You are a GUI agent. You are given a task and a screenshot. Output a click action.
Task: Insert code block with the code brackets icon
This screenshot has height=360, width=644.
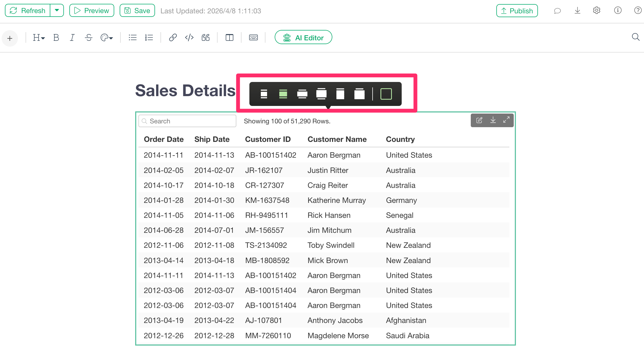189,38
